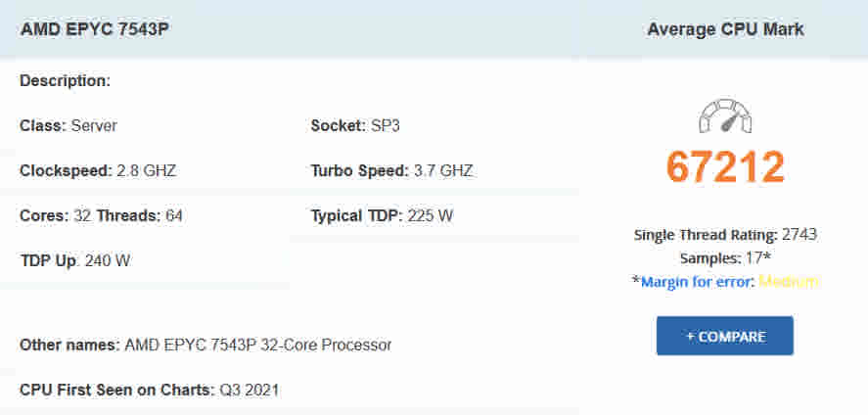Open the Margin for error link

pyautogui.click(x=697, y=282)
